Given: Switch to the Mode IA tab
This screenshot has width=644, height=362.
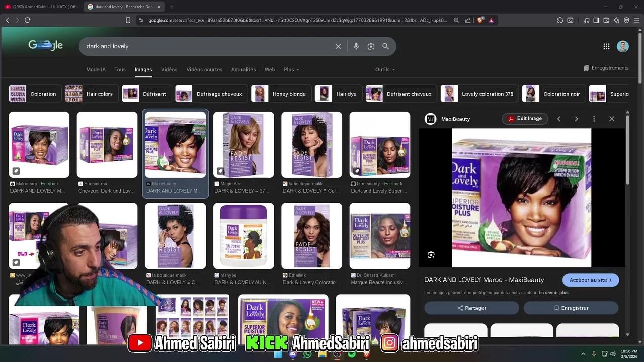Looking at the screenshot, I should pos(96,70).
